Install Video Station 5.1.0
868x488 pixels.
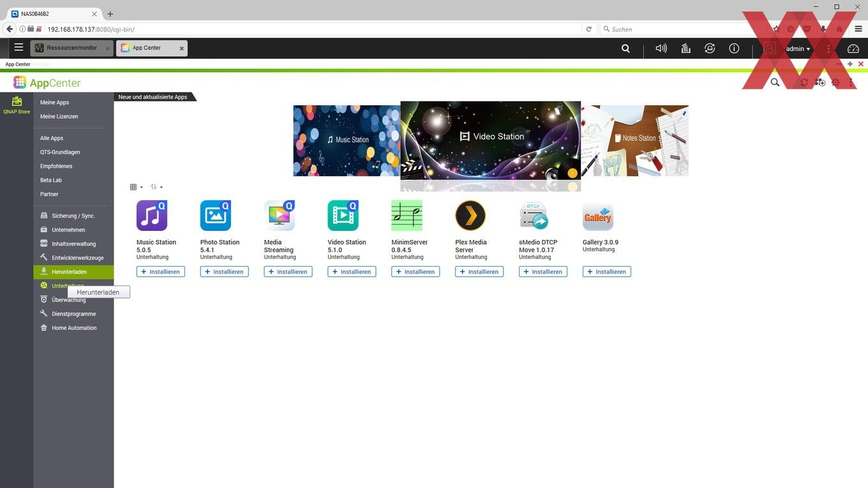tap(352, 272)
